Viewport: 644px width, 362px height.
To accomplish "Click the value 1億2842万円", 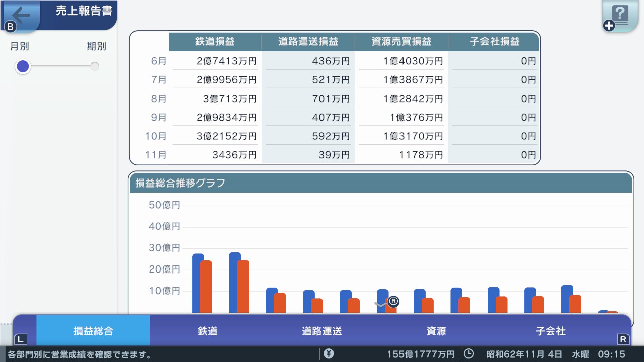I will 413,99.
